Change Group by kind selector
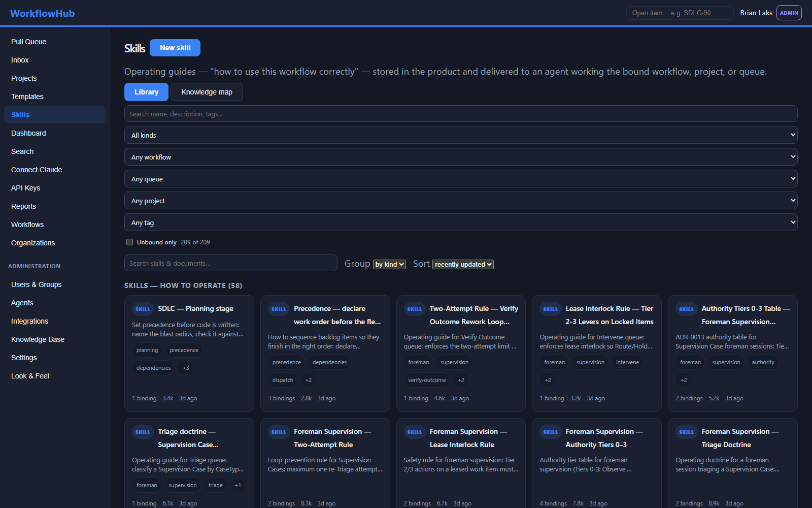This screenshot has width=812, height=508. pos(390,264)
